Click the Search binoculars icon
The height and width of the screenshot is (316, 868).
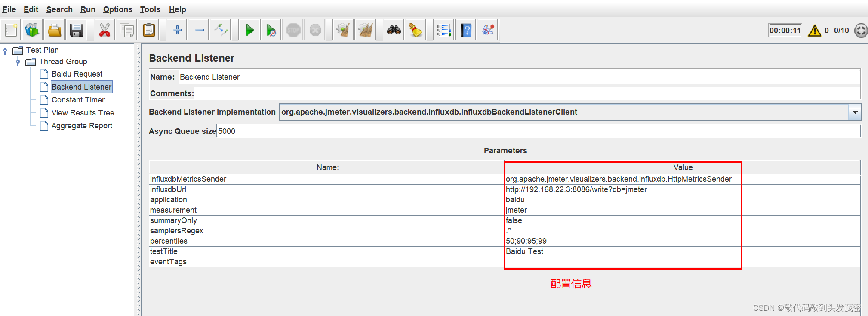tap(394, 30)
